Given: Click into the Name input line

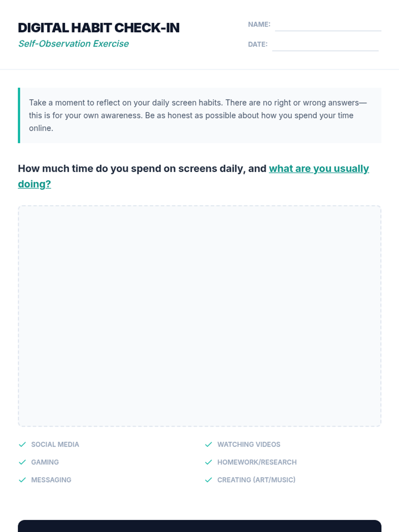Looking at the screenshot, I should [328, 25].
